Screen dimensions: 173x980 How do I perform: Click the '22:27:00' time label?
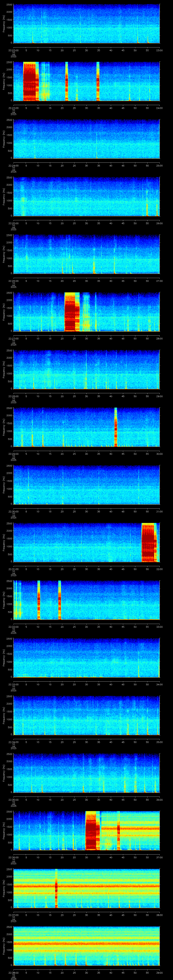click(x=13, y=339)
